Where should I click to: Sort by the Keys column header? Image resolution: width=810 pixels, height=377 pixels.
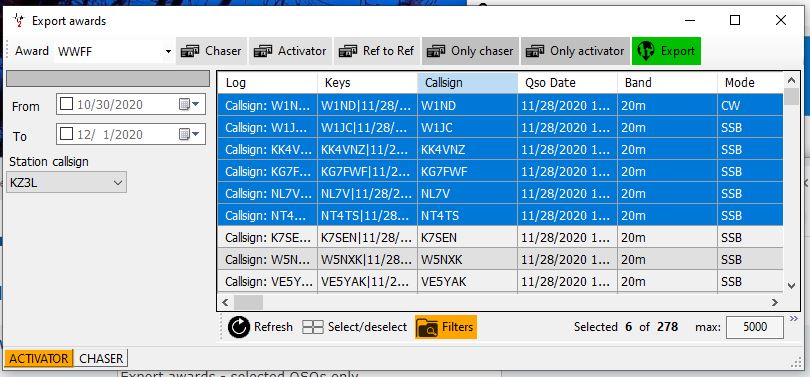click(367, 83)
